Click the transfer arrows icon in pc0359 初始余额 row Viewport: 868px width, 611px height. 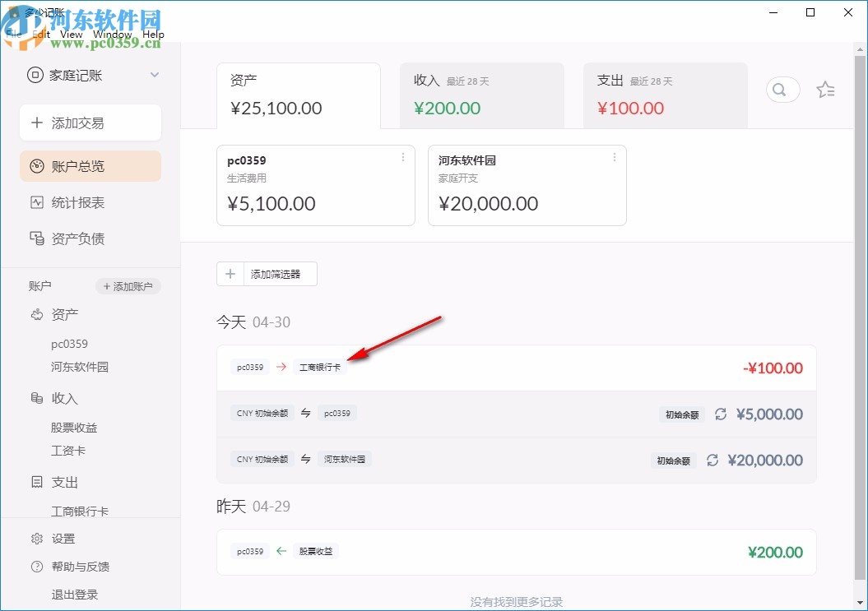point(305,413)
